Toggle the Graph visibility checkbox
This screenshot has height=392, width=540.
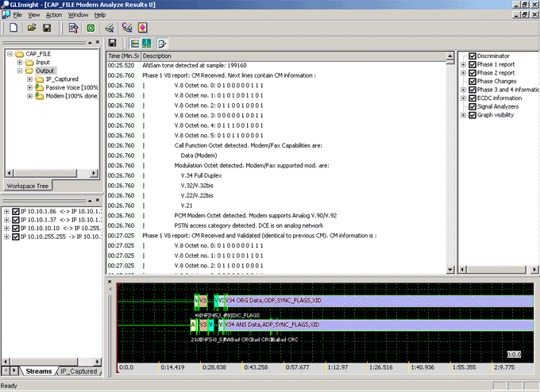click(x=472, y=115)
